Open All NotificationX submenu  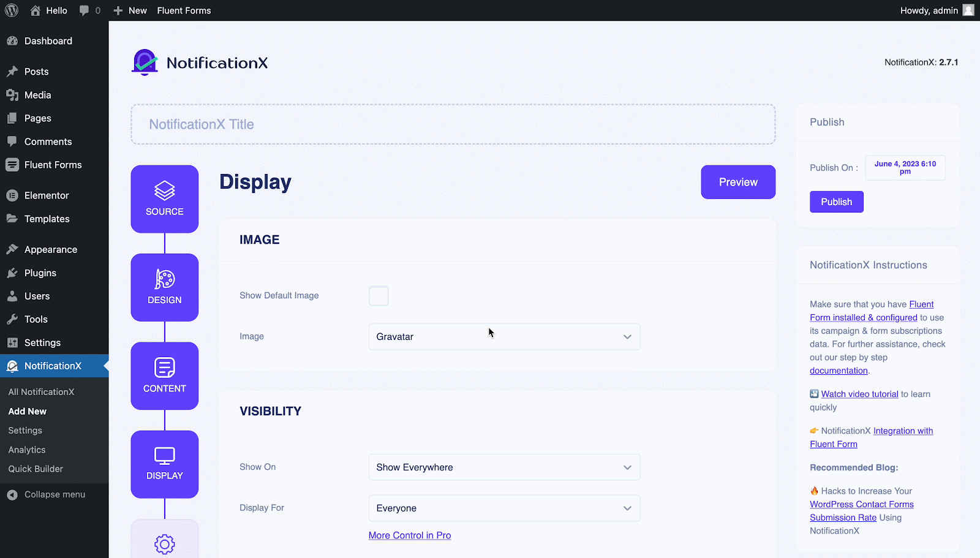point(41,392)
